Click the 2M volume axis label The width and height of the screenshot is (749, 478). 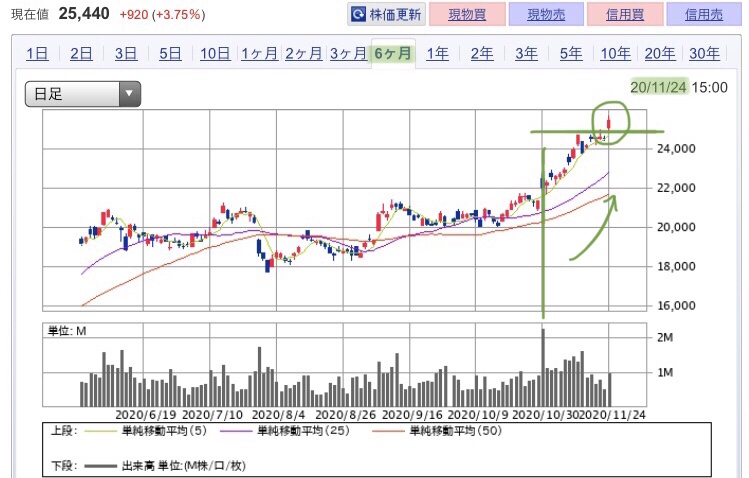(x=664, y=337)
